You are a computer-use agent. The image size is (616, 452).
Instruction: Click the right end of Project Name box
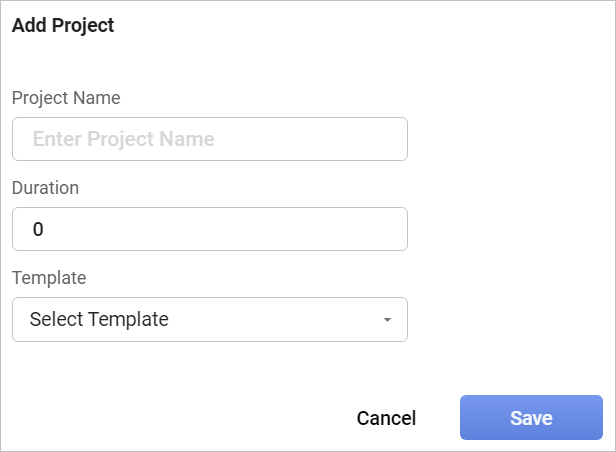[390, 139]
